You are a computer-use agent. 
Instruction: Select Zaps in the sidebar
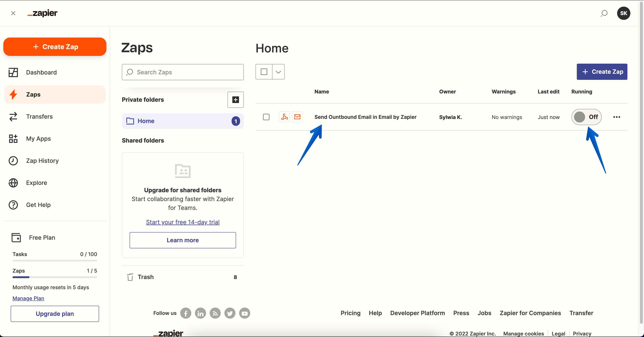point(55,94)
